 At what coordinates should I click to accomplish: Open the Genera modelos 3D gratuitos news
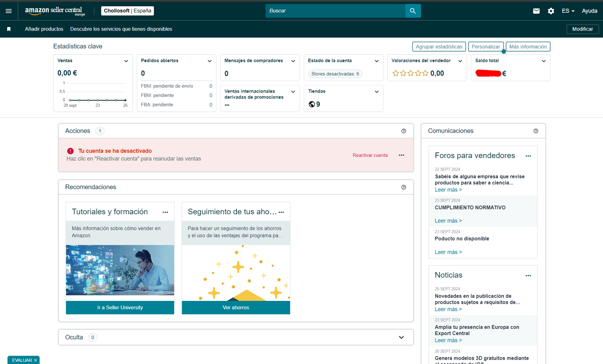[481, 360]
